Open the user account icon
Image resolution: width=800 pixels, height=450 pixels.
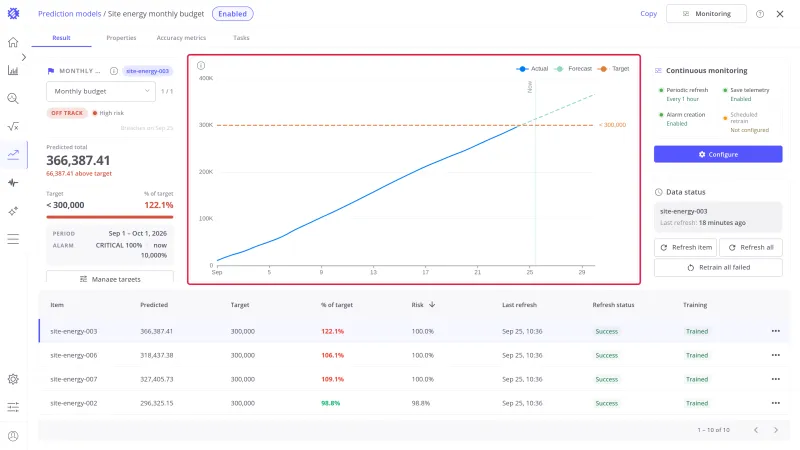[x=13, y=436]
